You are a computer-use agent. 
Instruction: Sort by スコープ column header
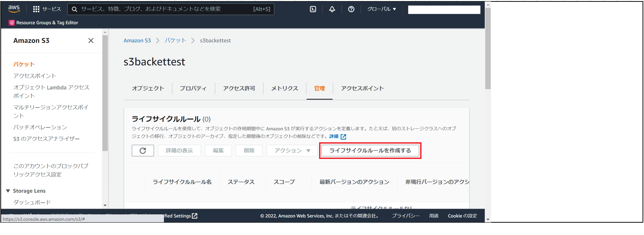coord(284,182)
